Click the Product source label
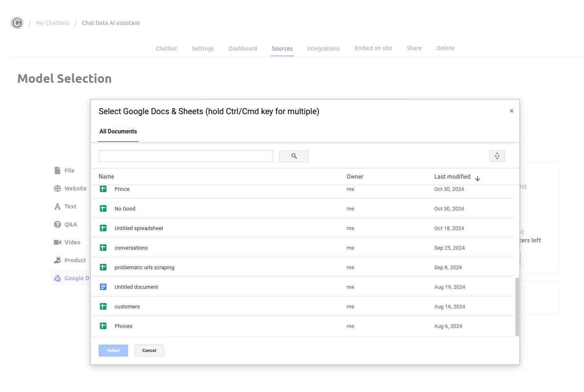The height and width of the screenshot is (392, 584). click(x=75, y=260)
